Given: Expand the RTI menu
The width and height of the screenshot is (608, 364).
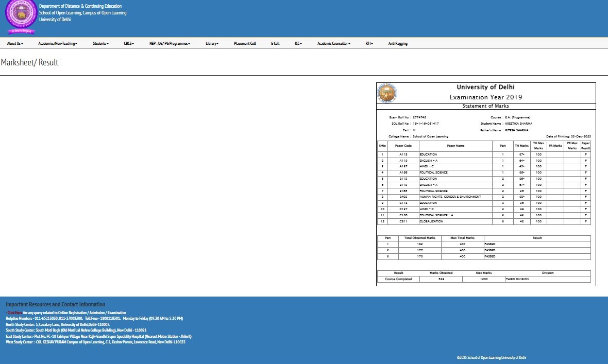Looking at the screenshot, I should (369, 44).
